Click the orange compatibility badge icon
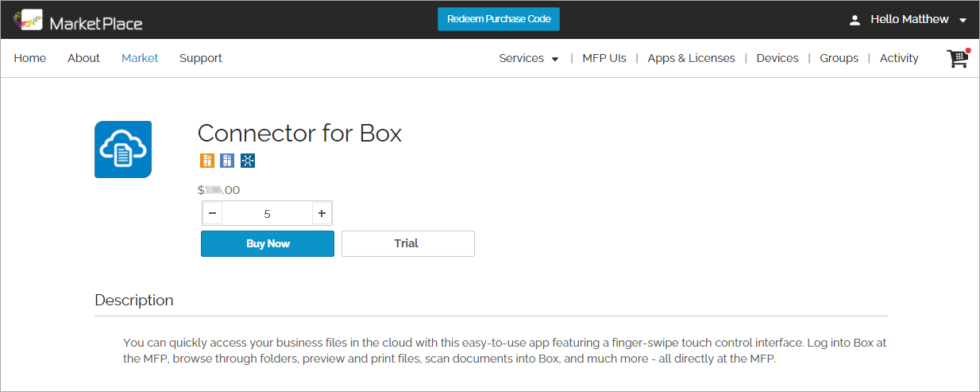 pos(206,161)
